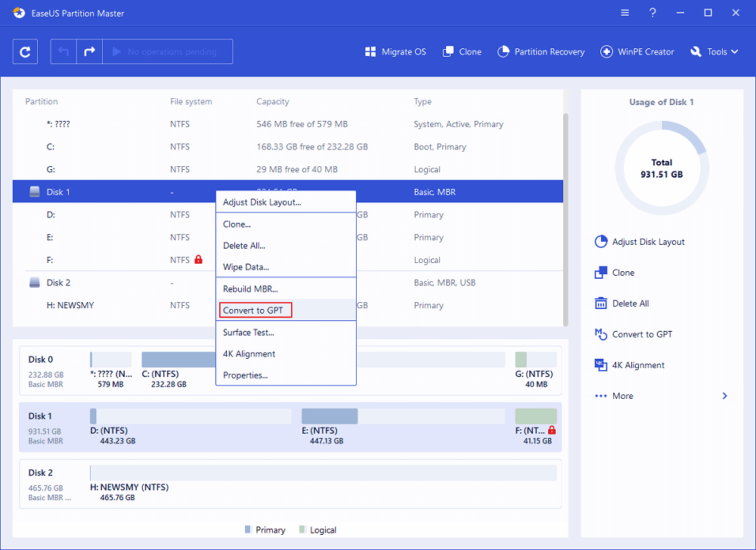Click the Migrate OS icon
This screenshot has width=756, height=550.
coord(370,51)
